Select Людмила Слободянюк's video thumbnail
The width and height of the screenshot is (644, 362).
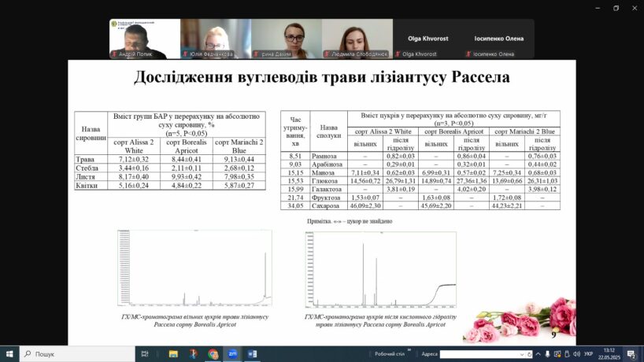(x=357, y=39)
